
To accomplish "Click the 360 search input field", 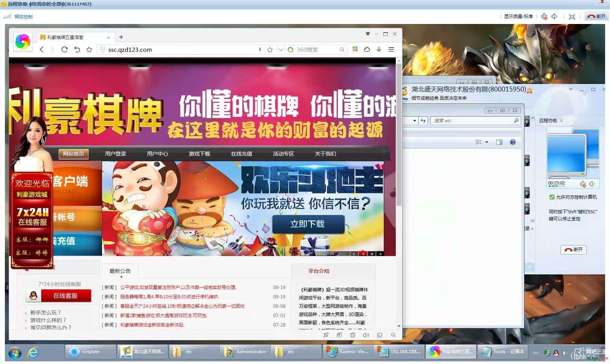I will [x=317, y=49].
